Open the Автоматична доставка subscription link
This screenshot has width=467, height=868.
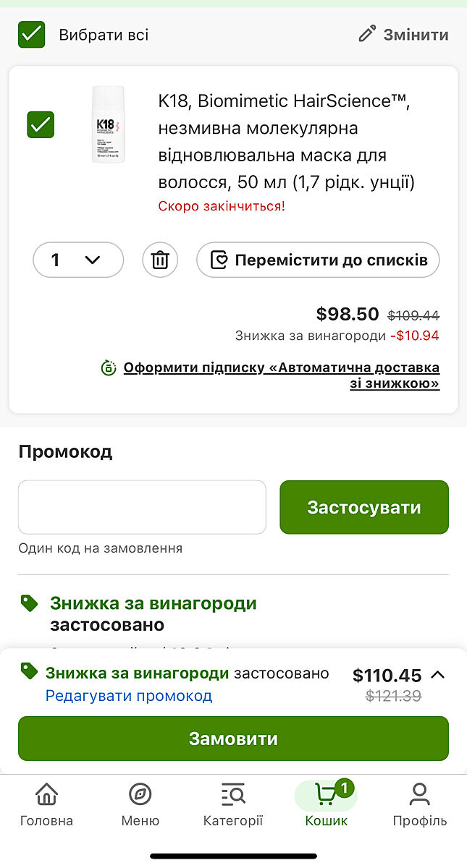point(281,375)
